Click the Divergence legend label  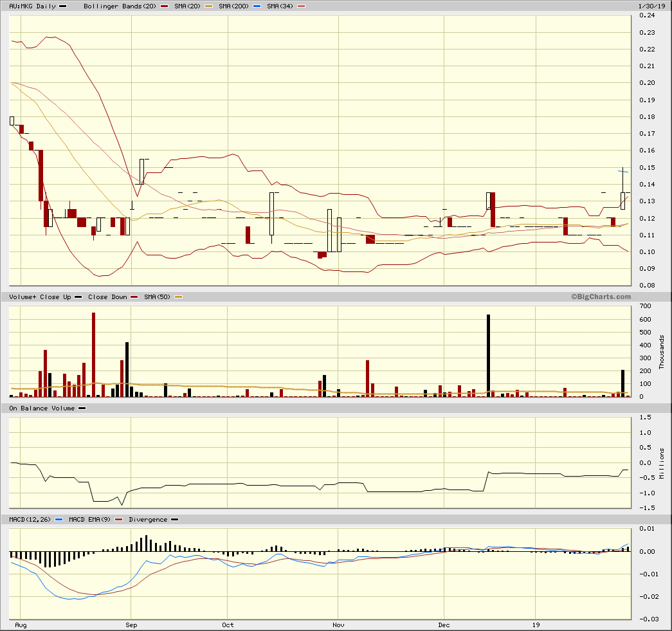pos(148,520)
